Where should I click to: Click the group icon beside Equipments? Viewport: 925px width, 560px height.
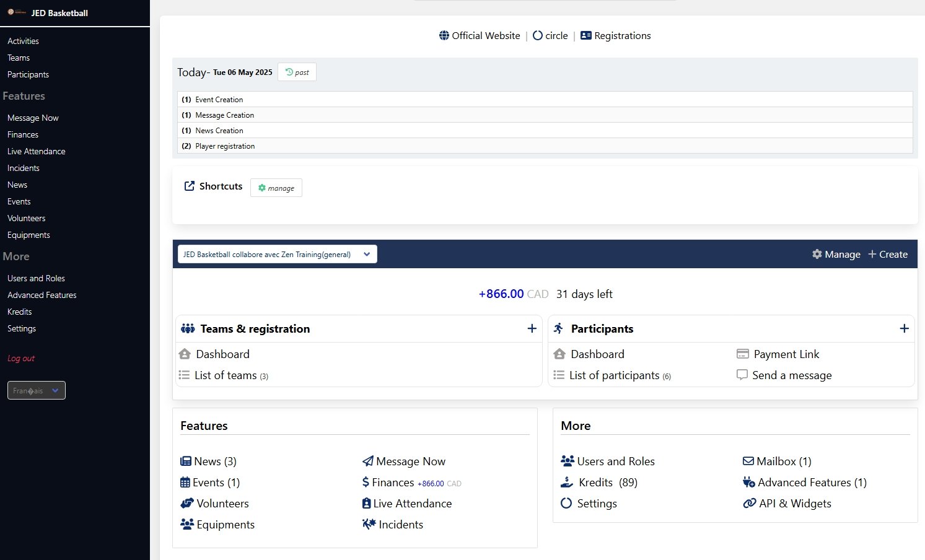[187, 524]
